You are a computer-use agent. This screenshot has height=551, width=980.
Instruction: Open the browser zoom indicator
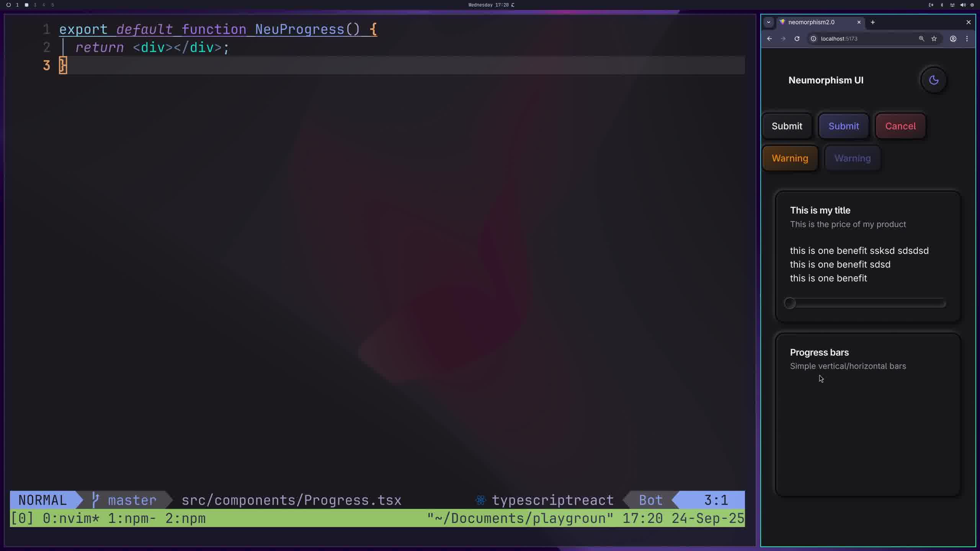(x=921, y=39)
